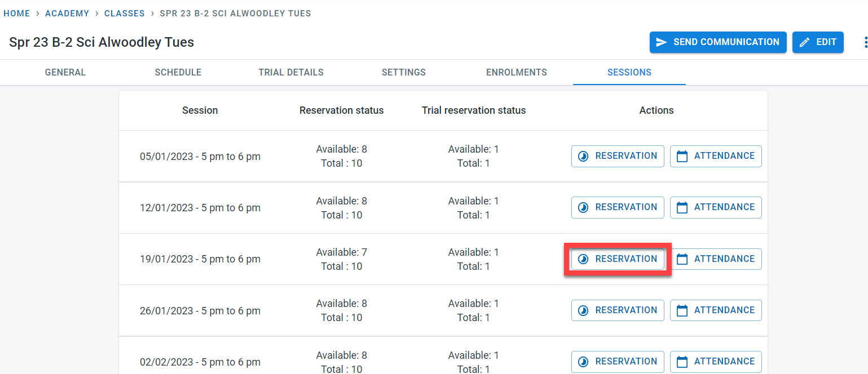
Task: Click reservation clock icon for 12/01/2023 session
Action: (x=584, y=207)
